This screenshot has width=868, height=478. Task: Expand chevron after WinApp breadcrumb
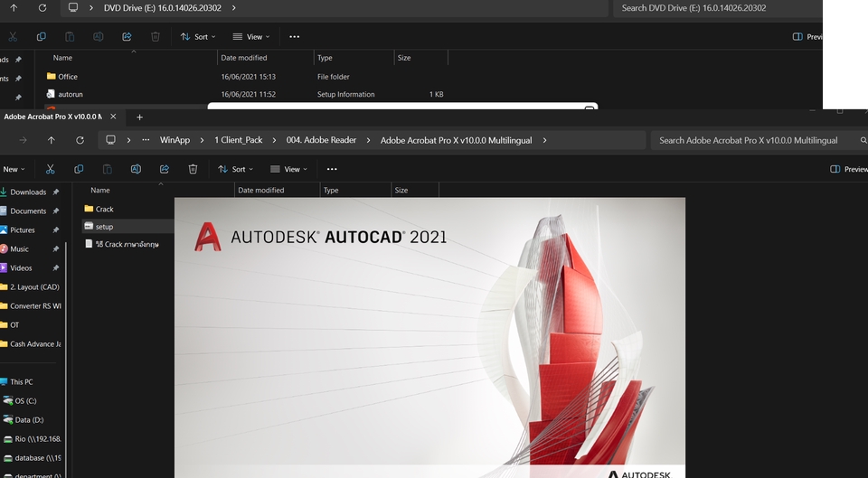point(202,141)
